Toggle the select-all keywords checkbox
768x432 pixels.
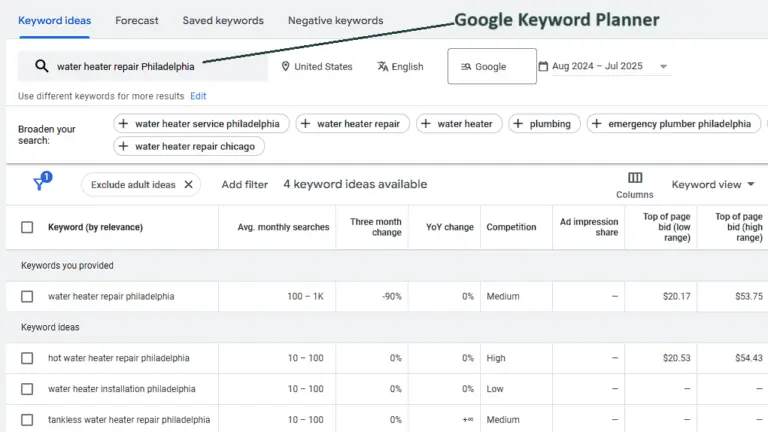click(x=27, y=227)
